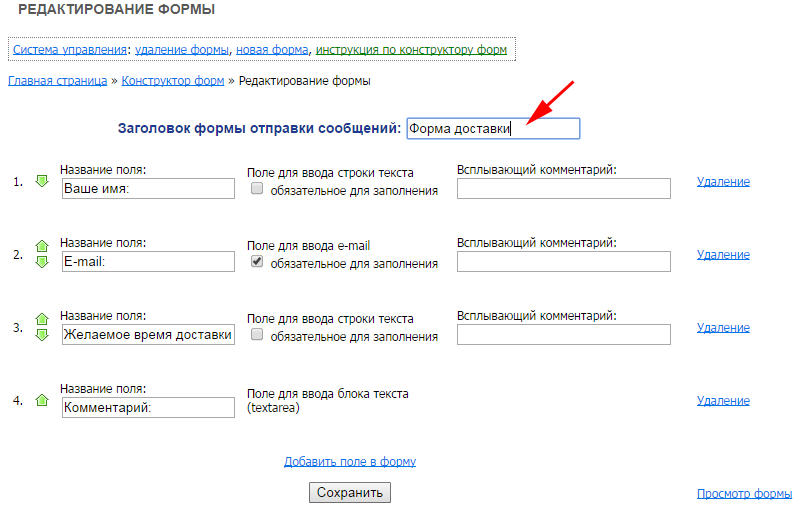Mark 'Желаемое время доставки' field as required
The image size is (800, 514).
click(257, 335)
